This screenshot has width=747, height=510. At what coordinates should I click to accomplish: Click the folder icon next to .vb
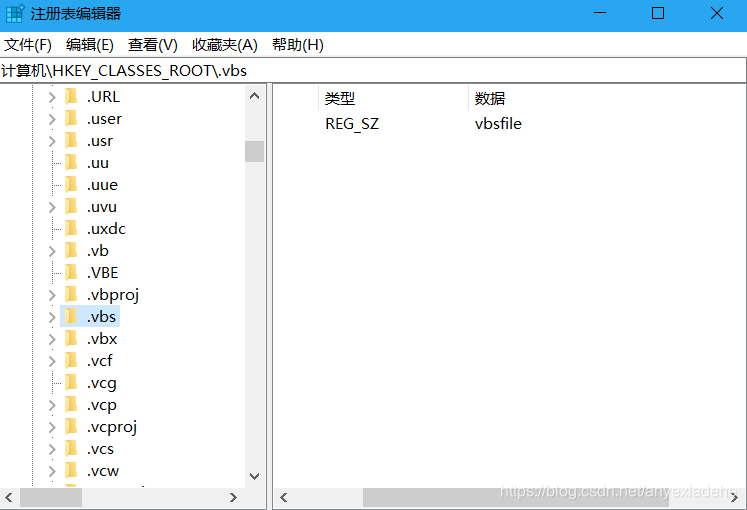pyautogui.click(x=71, y=250)
